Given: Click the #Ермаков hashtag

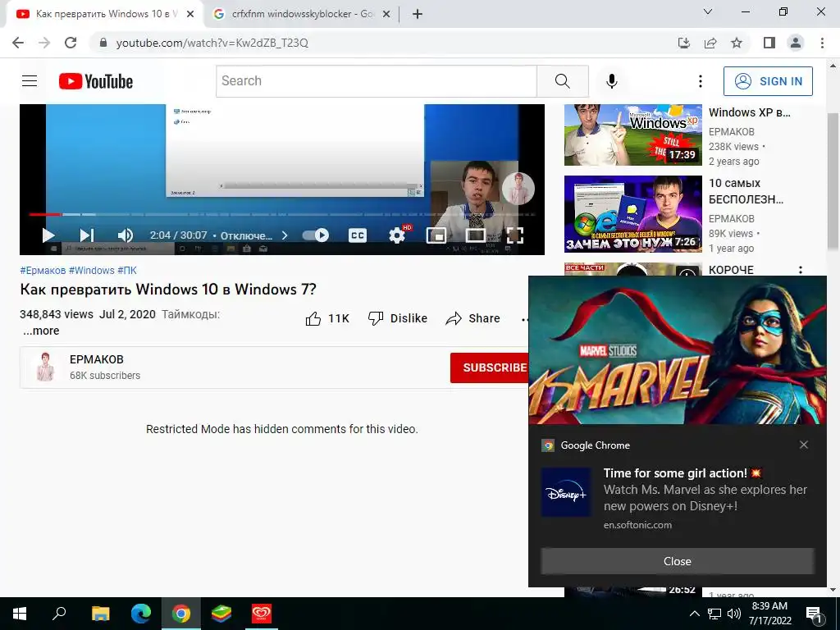Looking at the screenshot, I should point(43,271).
